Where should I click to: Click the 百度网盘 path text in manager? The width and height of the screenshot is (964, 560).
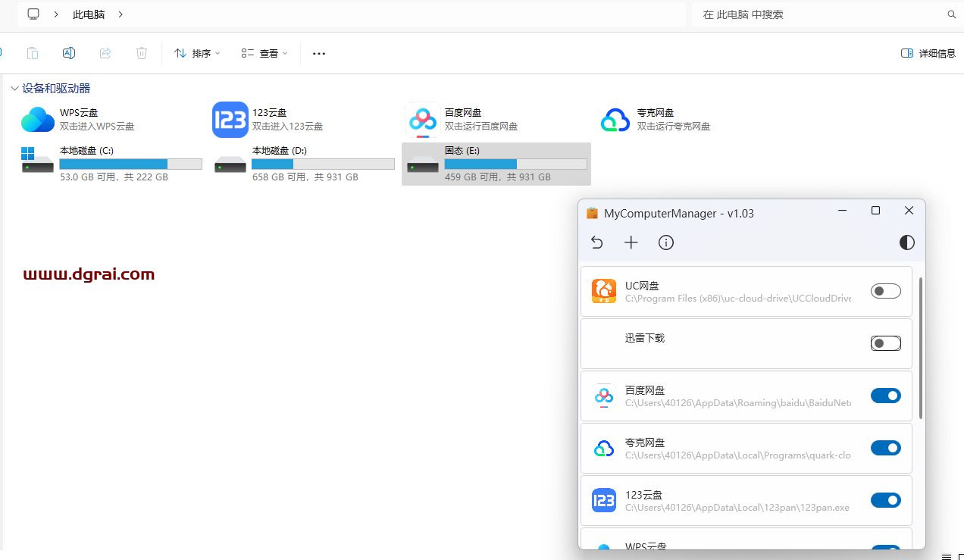coord(738,403)
